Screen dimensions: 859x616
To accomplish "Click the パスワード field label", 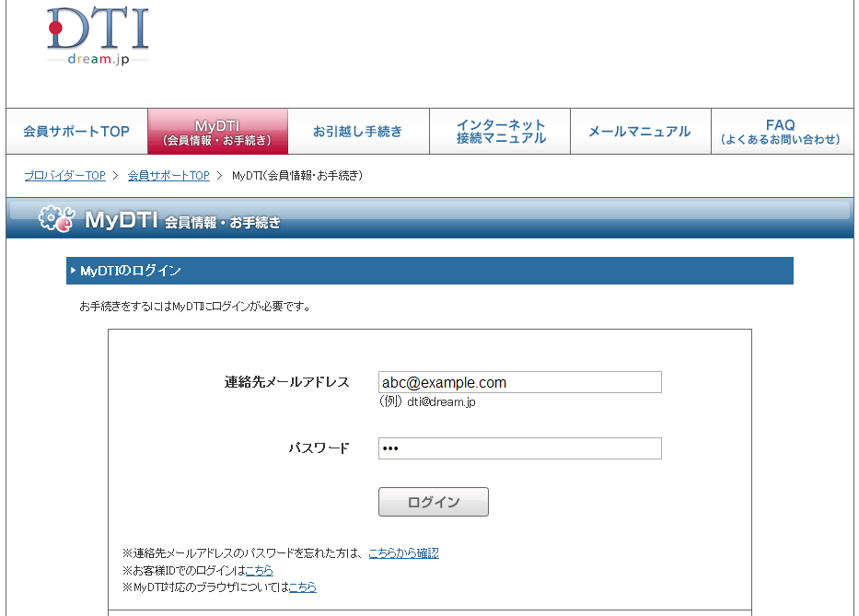I will click(x=319, y=448).
